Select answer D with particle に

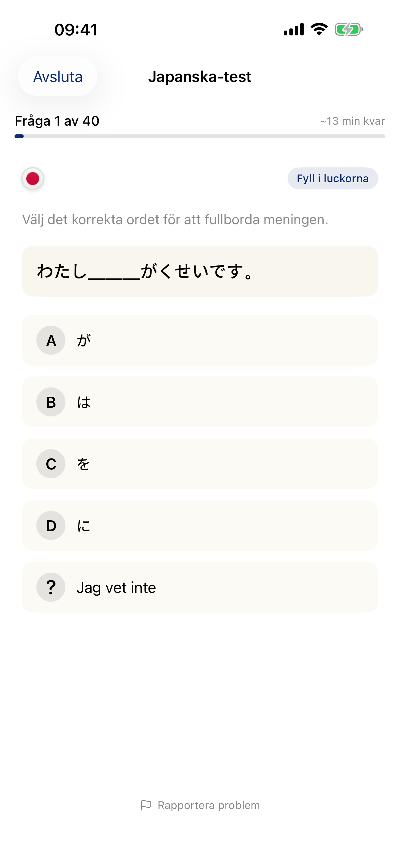click(x=200, y=525)
